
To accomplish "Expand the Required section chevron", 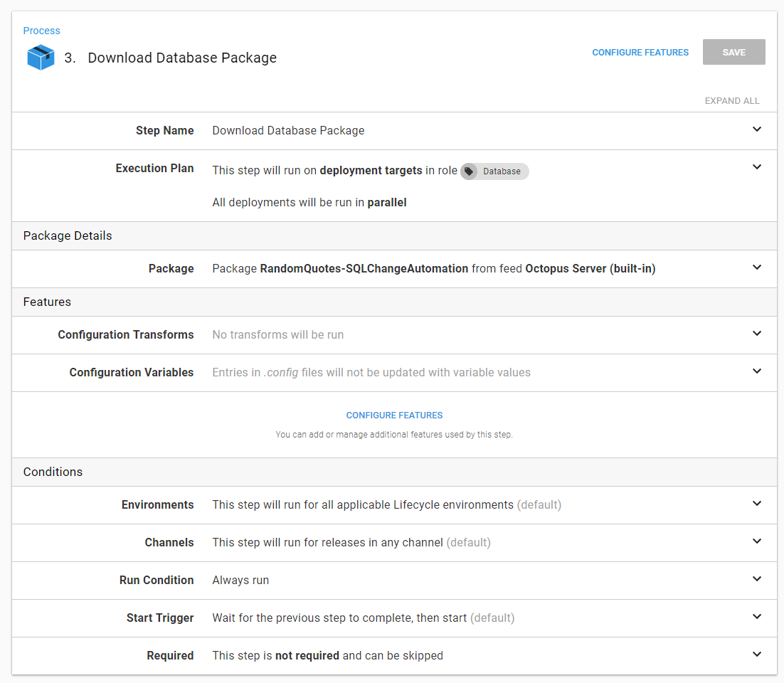I will [x=756, y=655].
